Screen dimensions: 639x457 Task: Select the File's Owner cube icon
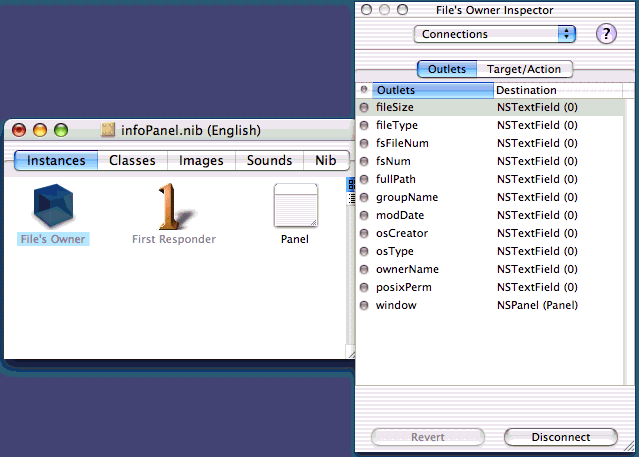click(54, 206)
